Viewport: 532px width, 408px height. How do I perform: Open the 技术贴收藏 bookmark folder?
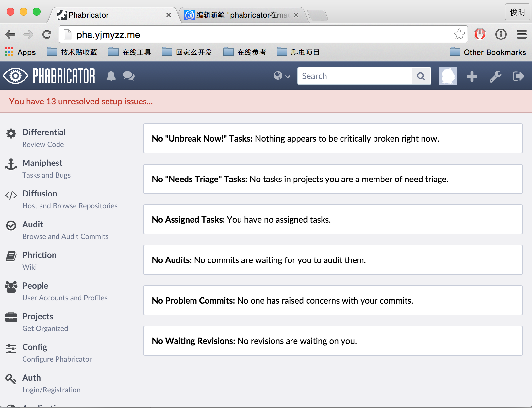click(x=72, y=52)
